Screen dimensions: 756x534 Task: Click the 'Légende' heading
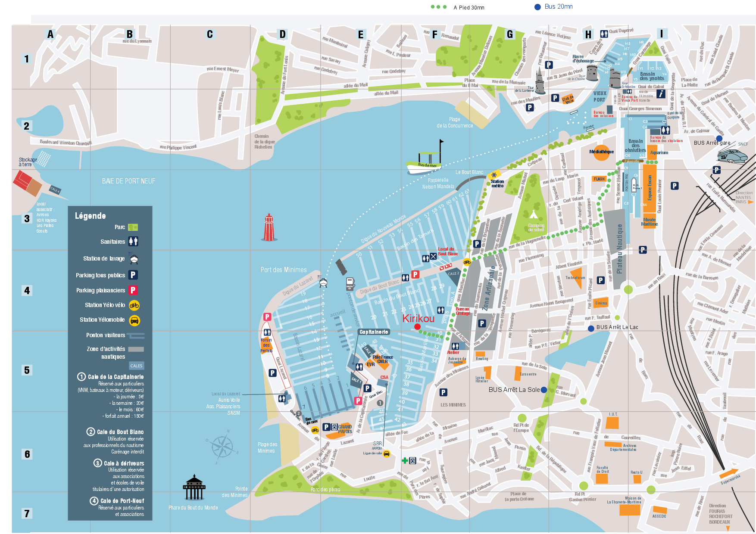pos(90,216)
